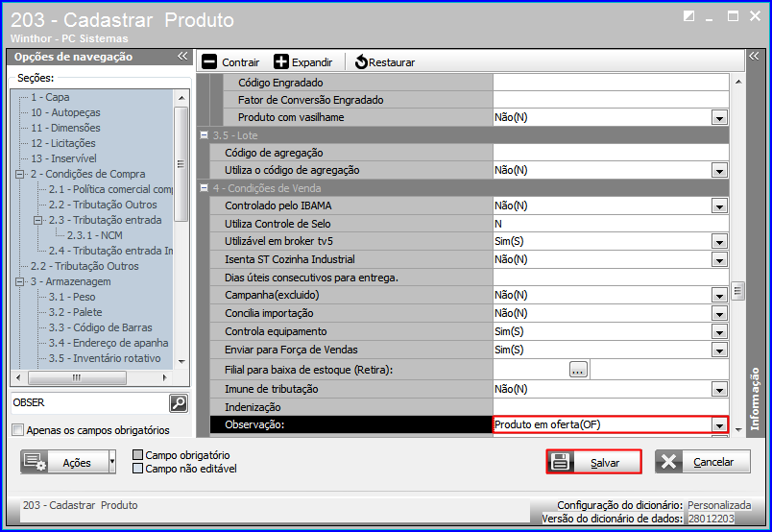772x532 pixels.
Task: Click the properties grid scroll-down arrow
Action: (x=738, y=430)
